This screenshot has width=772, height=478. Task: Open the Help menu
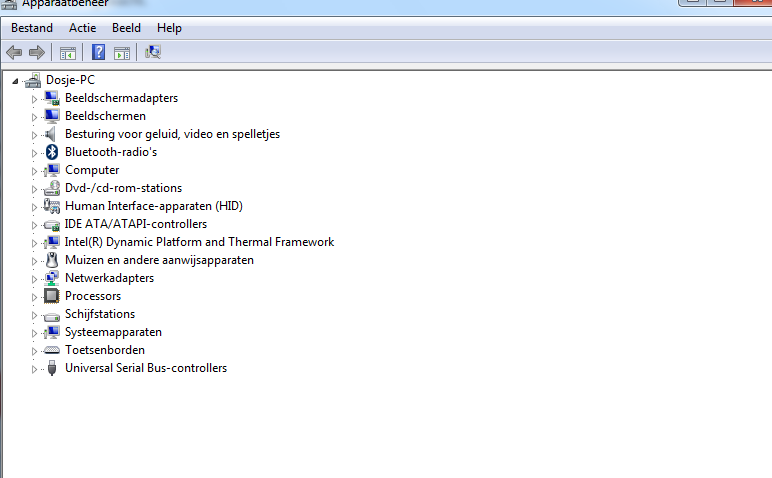coord(169,29)
